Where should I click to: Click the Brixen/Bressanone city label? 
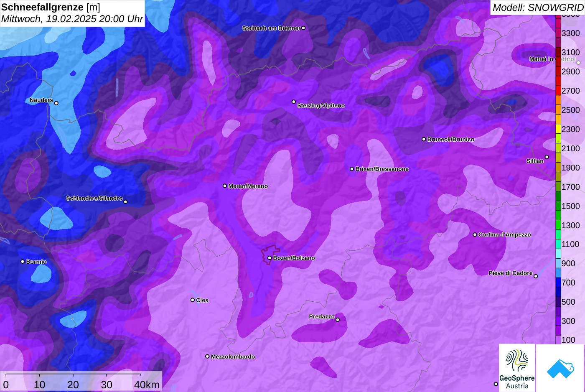[x=382, y=169]
